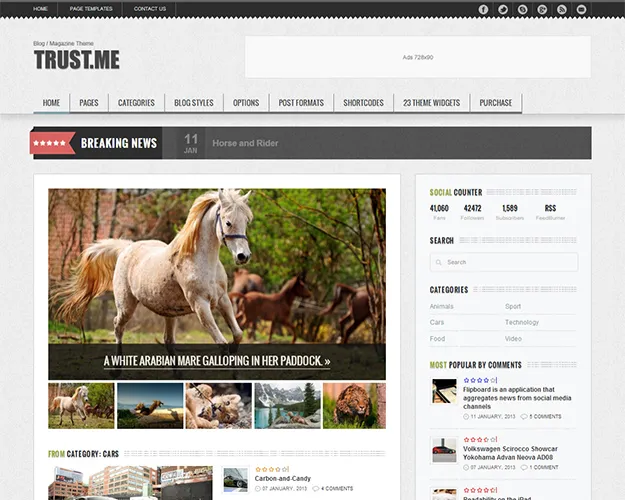625x500 pixels.
Task: Click the comment bubble next to 1 COMMENT
Action: (524, 467)
